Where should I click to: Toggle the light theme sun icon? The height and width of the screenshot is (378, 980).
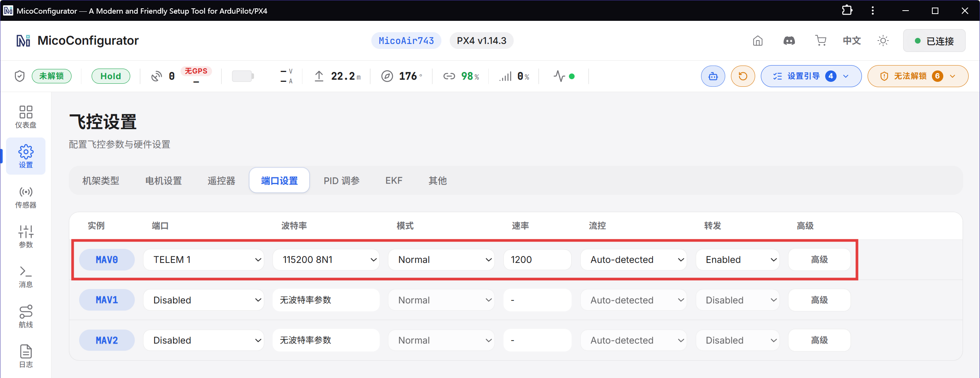[883, 41]
